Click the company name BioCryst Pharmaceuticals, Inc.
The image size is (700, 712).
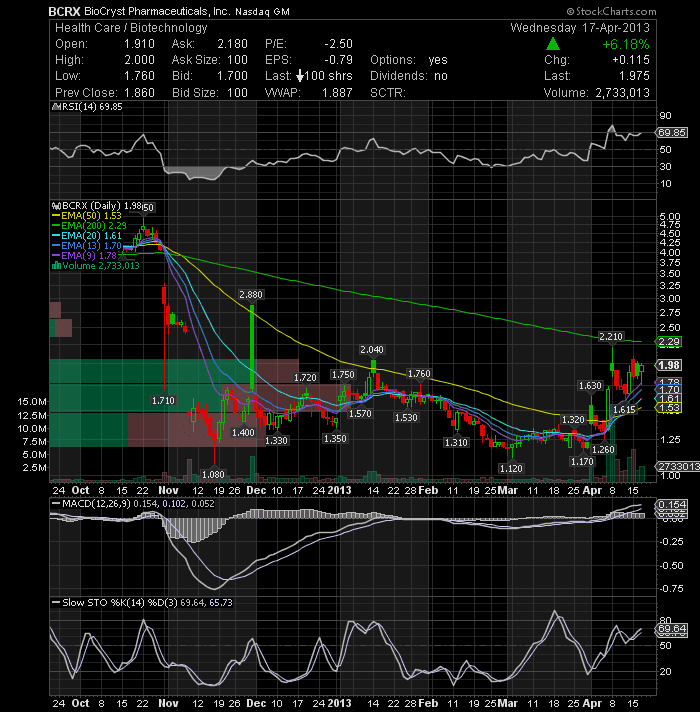(157, 11)
